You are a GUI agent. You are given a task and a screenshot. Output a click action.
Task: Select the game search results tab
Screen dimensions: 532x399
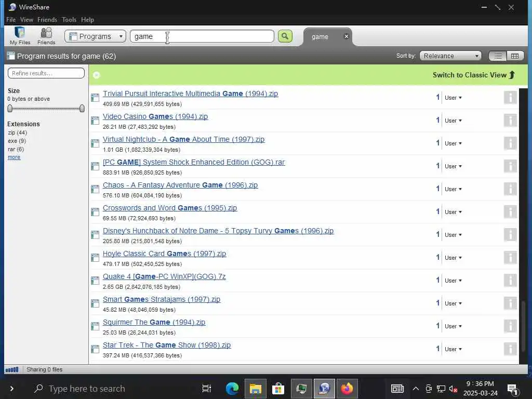(320, 37)
